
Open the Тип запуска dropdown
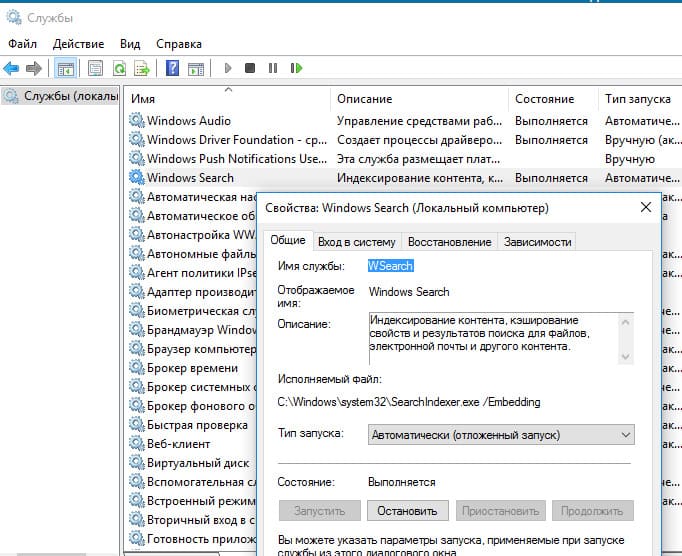501,435
